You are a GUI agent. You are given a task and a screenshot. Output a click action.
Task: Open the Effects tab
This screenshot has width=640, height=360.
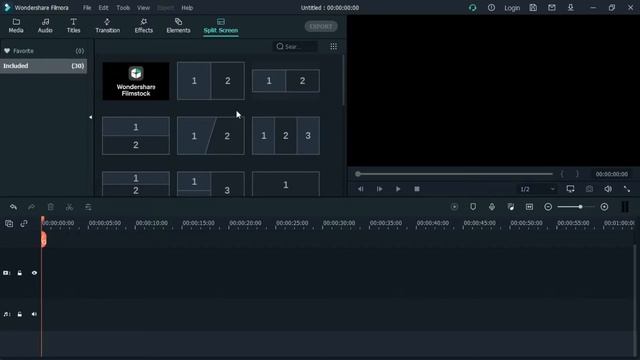click(144, 26)
